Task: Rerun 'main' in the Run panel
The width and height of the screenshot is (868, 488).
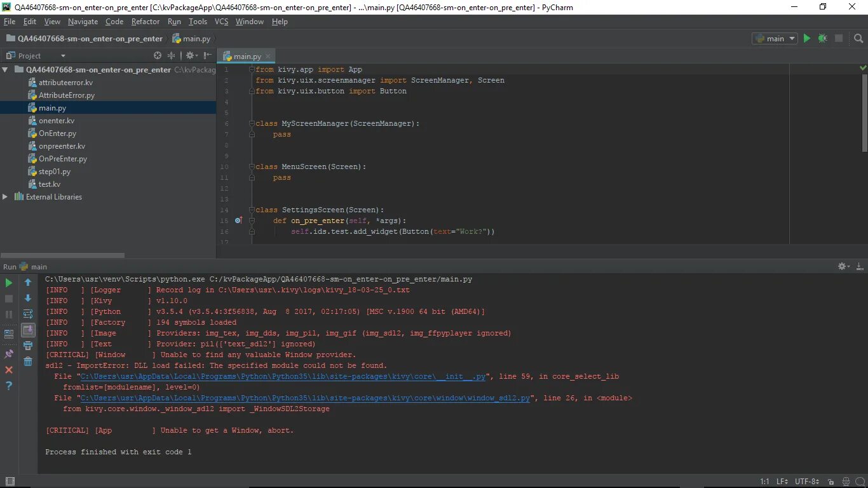Action: click(9, 283)
